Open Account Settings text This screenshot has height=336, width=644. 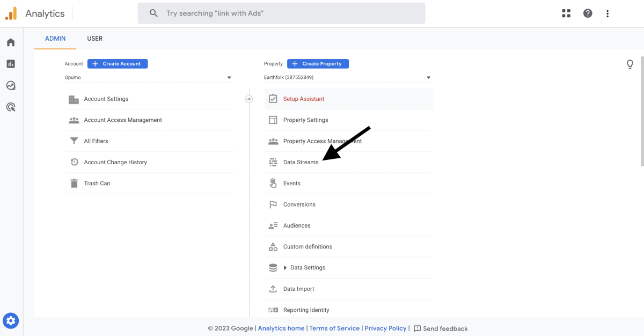click(x=106, y=99)
